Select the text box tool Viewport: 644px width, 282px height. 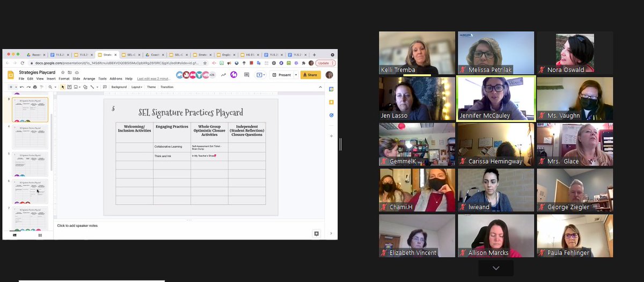coord(69,87)
